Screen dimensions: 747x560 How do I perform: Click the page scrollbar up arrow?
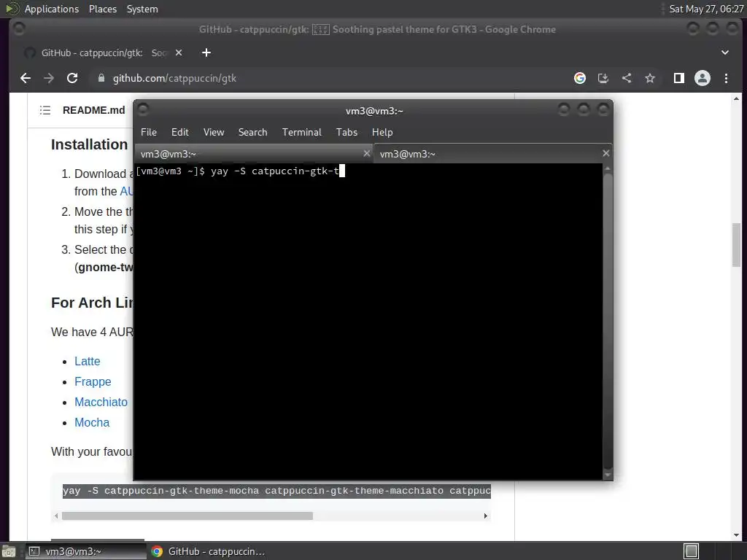736,98
